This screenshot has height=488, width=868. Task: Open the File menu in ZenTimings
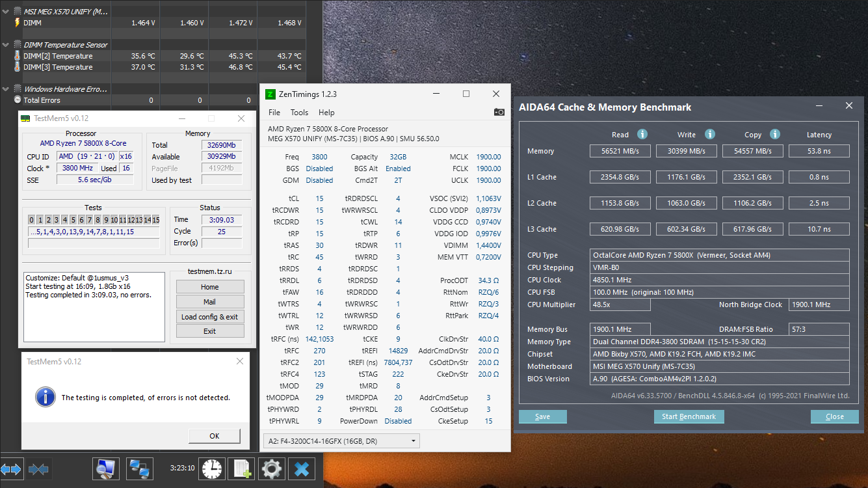tap(274, 112)
